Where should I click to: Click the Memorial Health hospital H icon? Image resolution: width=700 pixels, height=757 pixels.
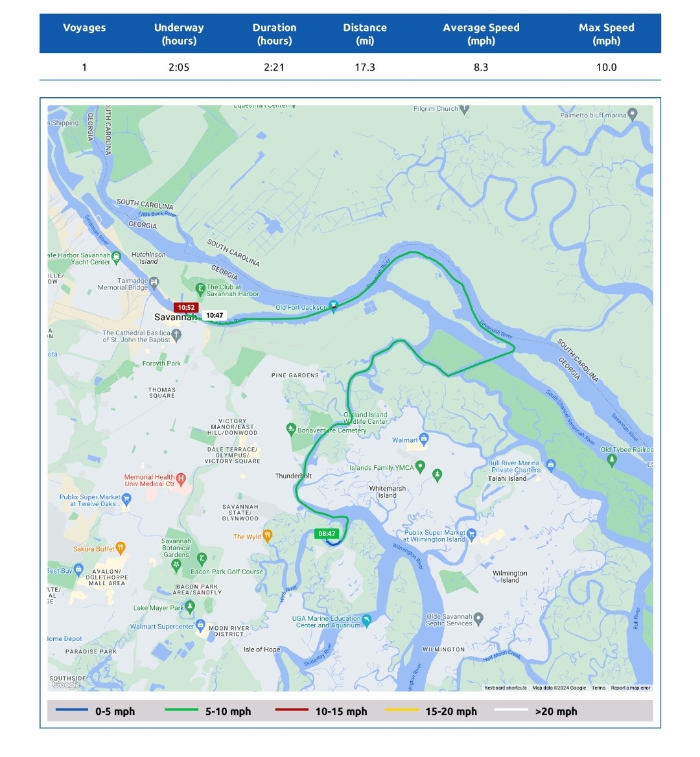tap(181, 478)
